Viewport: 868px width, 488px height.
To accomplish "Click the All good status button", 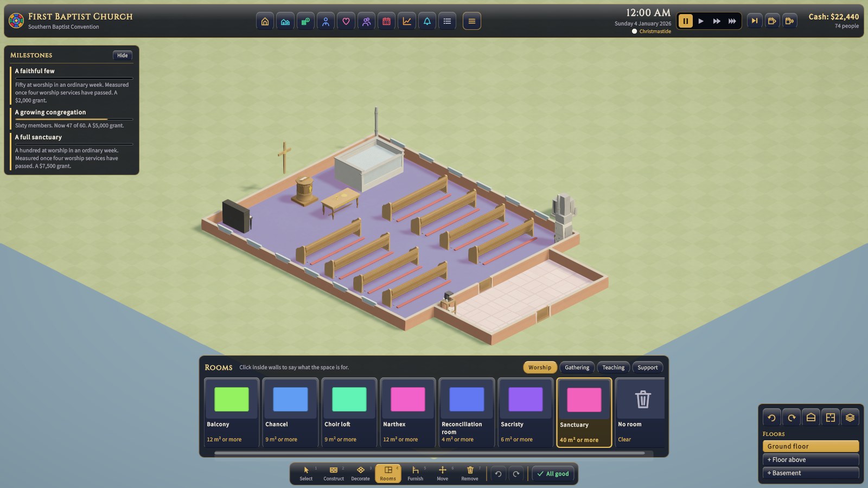I will pyautogui.click(x=553, y=474).
